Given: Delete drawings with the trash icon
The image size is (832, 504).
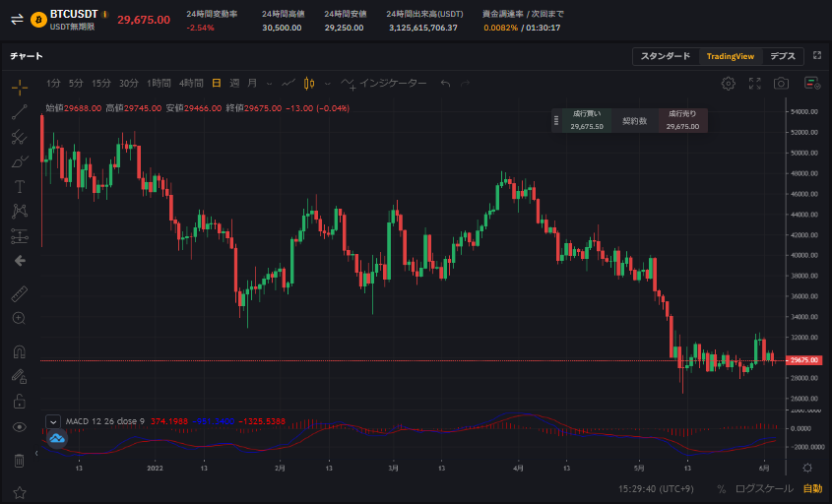Looking at the screenshot, I should point(19,460).
